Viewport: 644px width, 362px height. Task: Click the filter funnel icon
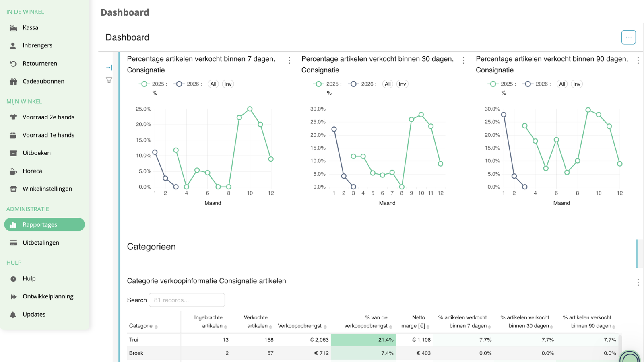109,80
